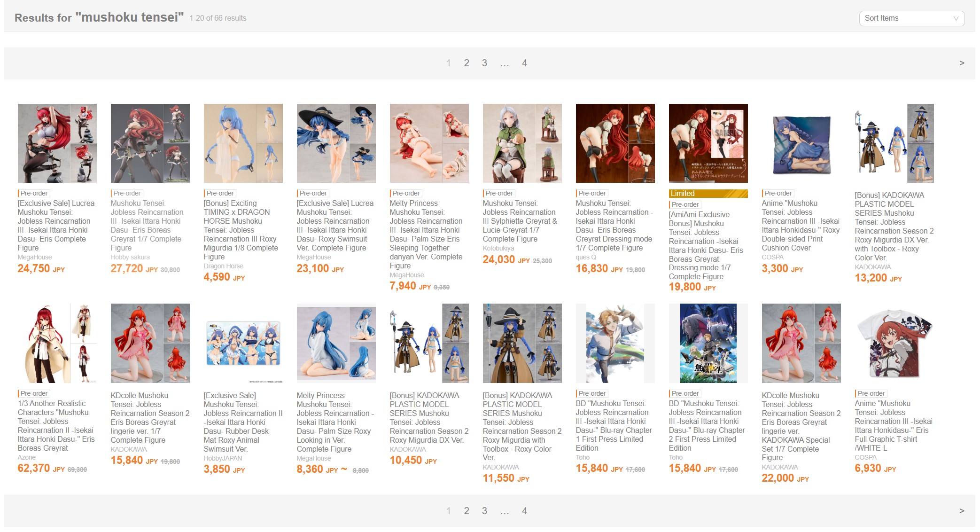Open thumbnail of KDcolle Eris KADOKAWA Special Set
This screenshot has width=980, height=532.
tap(801, 343)
